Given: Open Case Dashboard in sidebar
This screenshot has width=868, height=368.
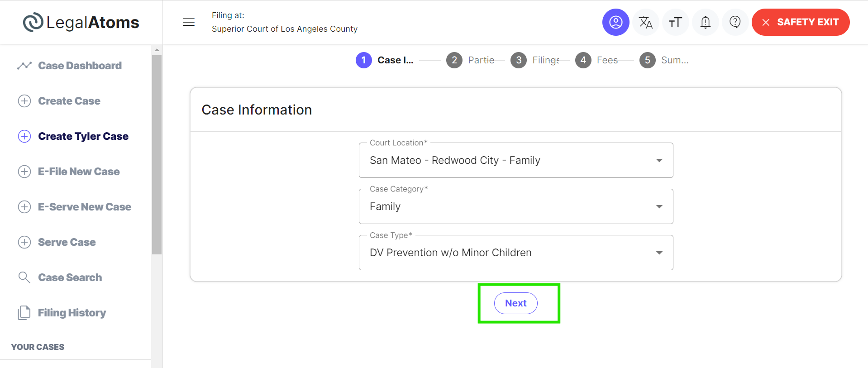Looking at the screenshot, I should click(80, 66).
